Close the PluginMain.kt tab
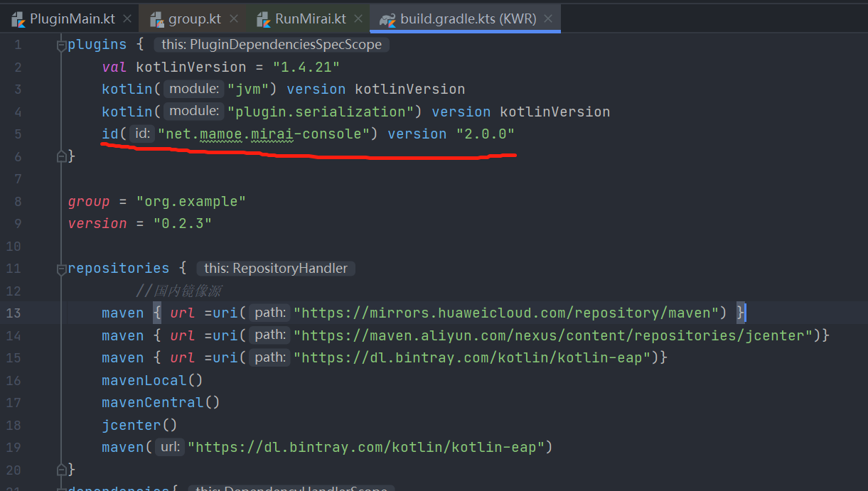868x491 pixels. click(x=127, y=19)
